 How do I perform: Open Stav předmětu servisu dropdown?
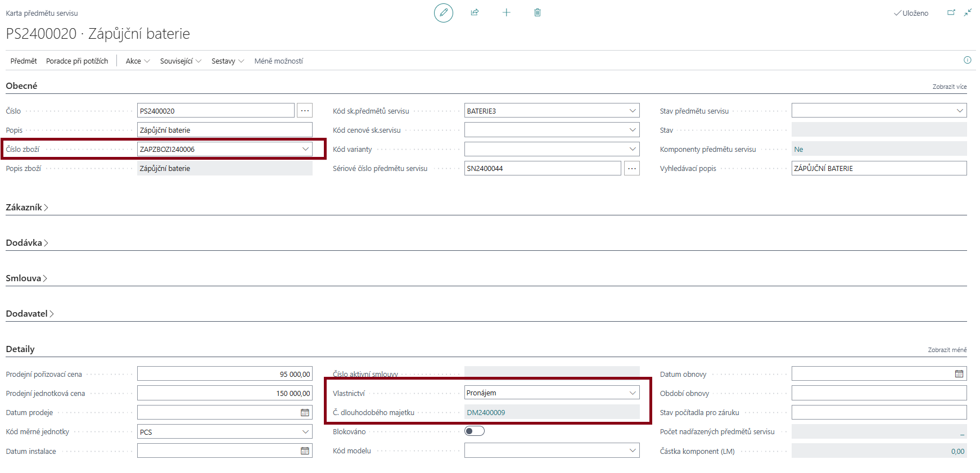click(960, 111)
